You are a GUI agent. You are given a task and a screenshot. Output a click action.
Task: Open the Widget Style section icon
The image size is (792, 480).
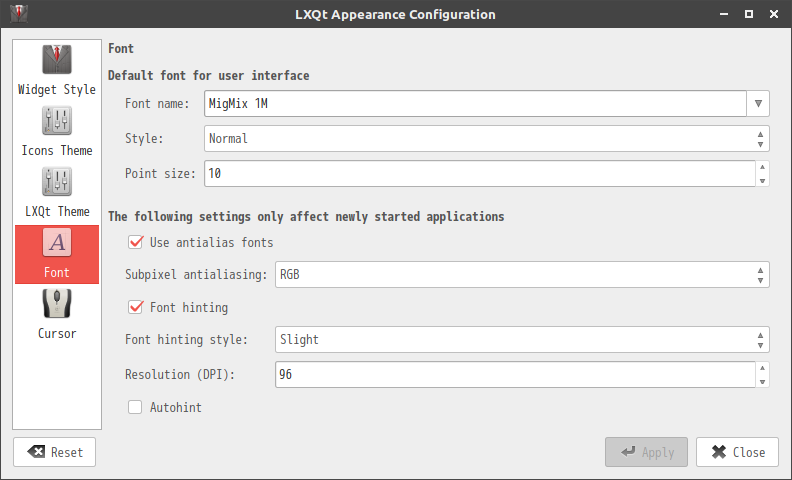57,60
